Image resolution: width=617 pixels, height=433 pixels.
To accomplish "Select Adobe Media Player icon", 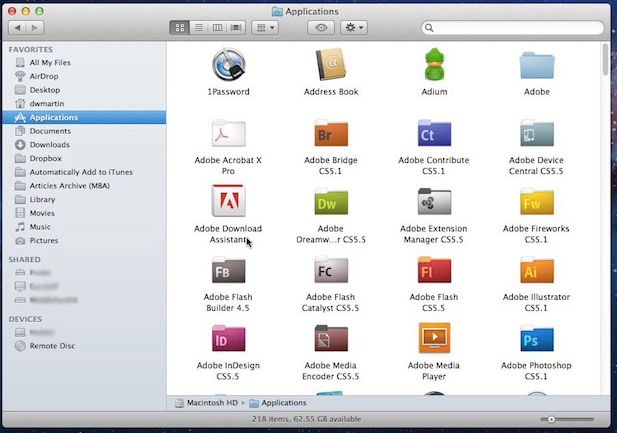I will (434, 338).
